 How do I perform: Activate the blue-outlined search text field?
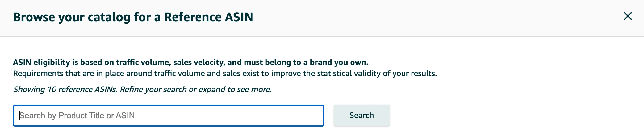pyautogui.click(x=168, y=116)
